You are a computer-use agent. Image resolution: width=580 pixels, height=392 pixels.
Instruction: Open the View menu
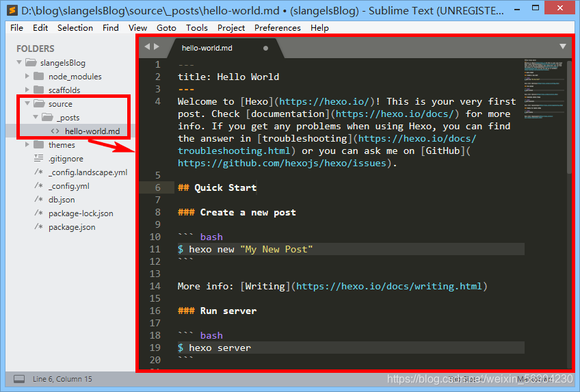point(137,28)
